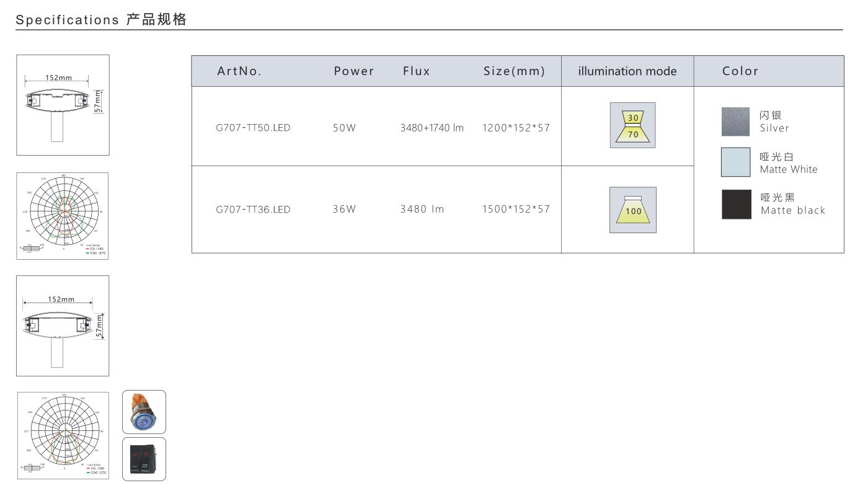Open the top cross-section dimension drawing
The image size is (868, 488).
pos(63,105)
